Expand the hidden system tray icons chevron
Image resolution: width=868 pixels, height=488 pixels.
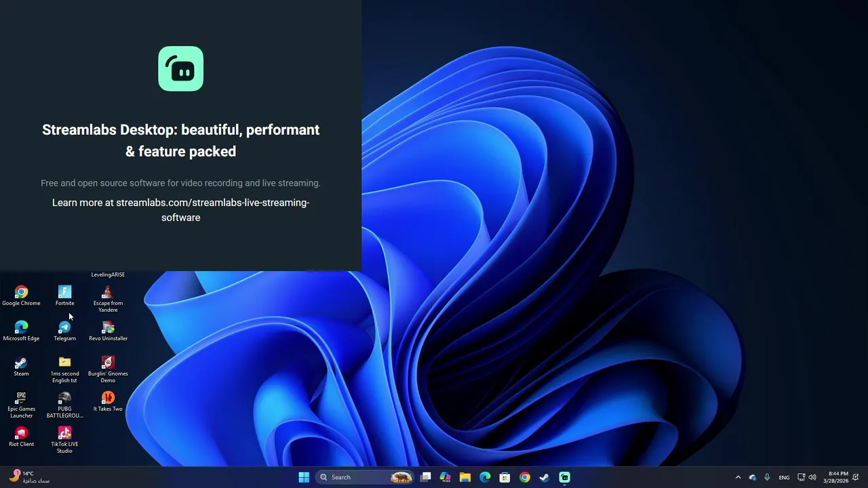738,477
